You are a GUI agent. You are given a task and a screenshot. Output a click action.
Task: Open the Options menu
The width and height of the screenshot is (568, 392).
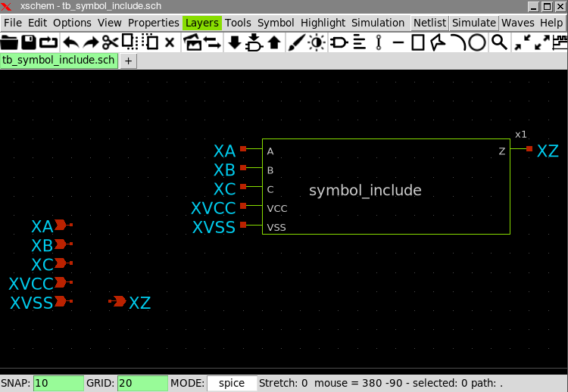72,23
